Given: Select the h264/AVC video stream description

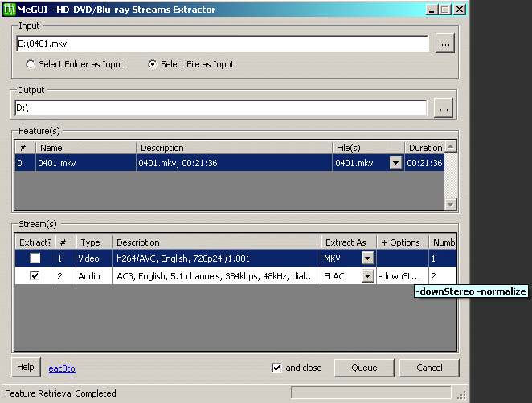Looking at the screenshot, I should point(217,258).
